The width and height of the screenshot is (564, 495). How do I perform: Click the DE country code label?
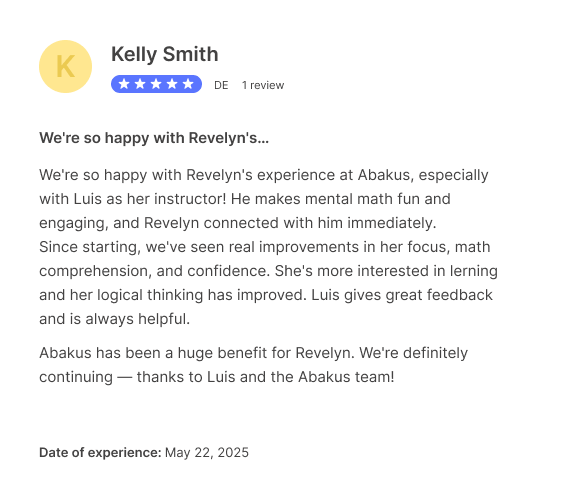tap(221, 85)
